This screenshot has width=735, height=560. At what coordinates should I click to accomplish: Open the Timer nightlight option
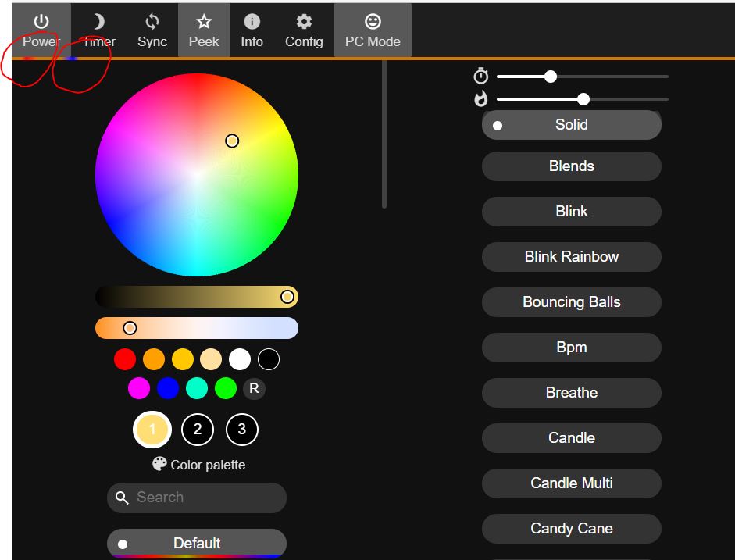coord(98,30)
